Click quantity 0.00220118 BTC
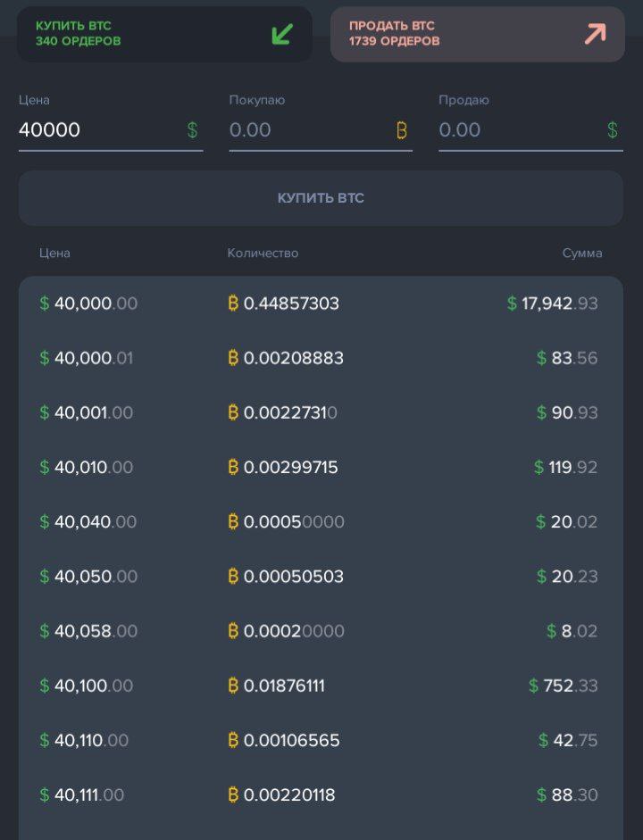Image resolution: width=643 pixels, height=840 pixels. (281, 795)
